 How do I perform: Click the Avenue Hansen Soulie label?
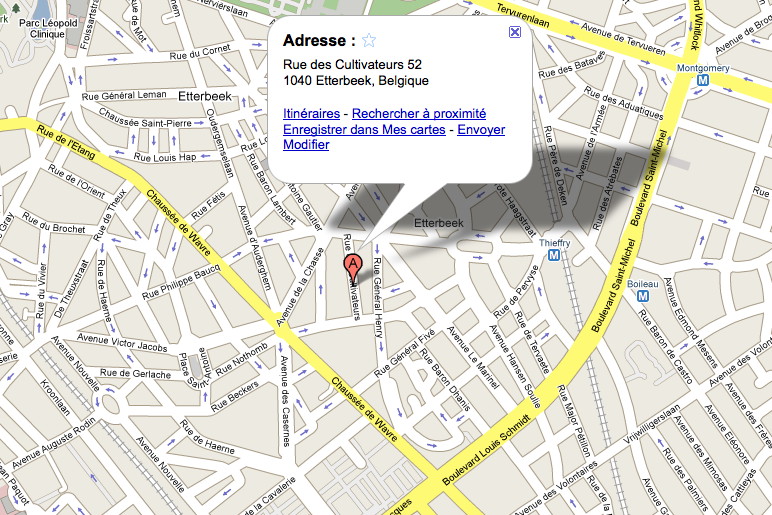tap(515, 366)
